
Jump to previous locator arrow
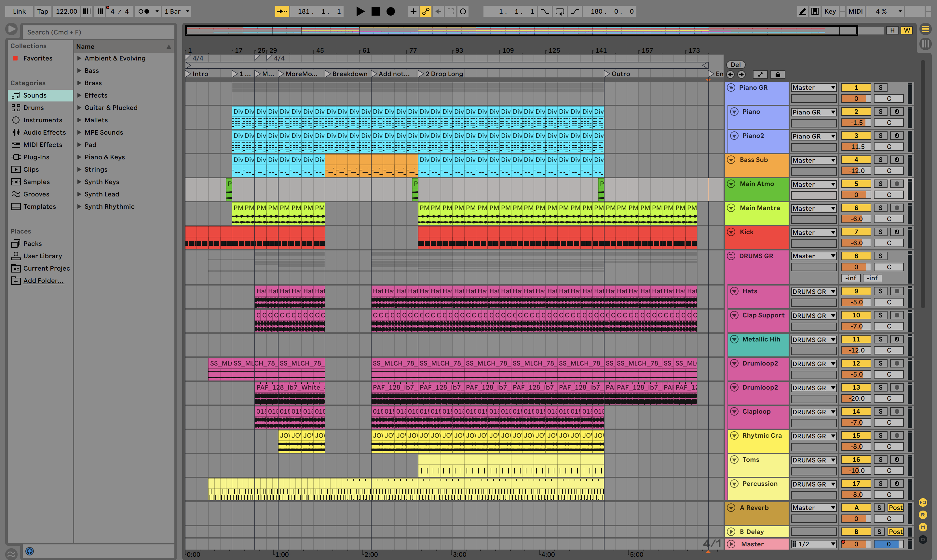click(x=730, y=74)
